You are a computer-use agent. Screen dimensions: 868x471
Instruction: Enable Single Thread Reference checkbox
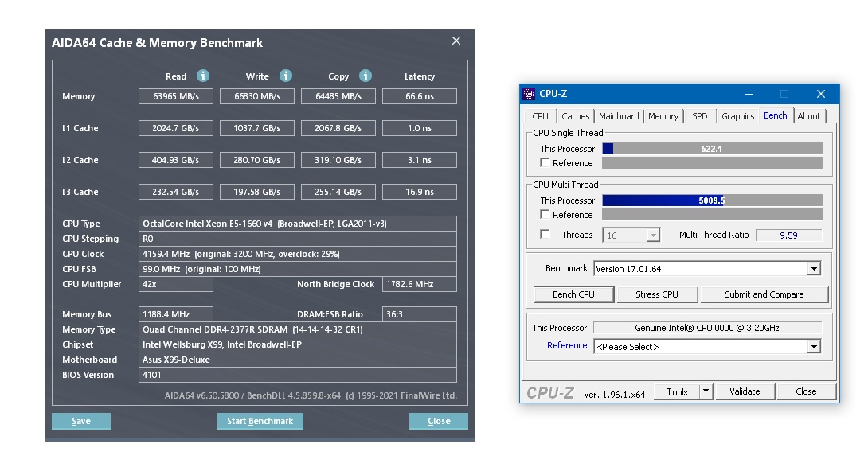click(x=545, y=162)
